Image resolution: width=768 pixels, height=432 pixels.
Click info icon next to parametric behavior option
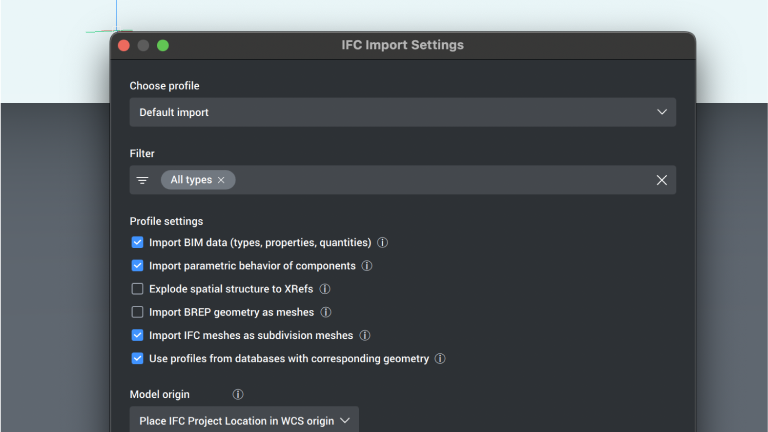pos(367,266)
